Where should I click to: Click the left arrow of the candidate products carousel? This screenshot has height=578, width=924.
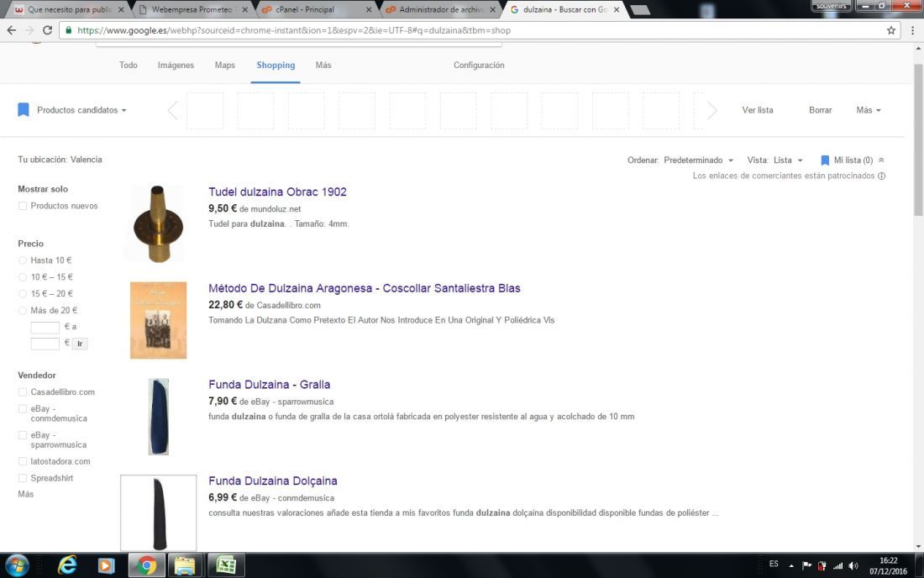click(x=173, y=110)
